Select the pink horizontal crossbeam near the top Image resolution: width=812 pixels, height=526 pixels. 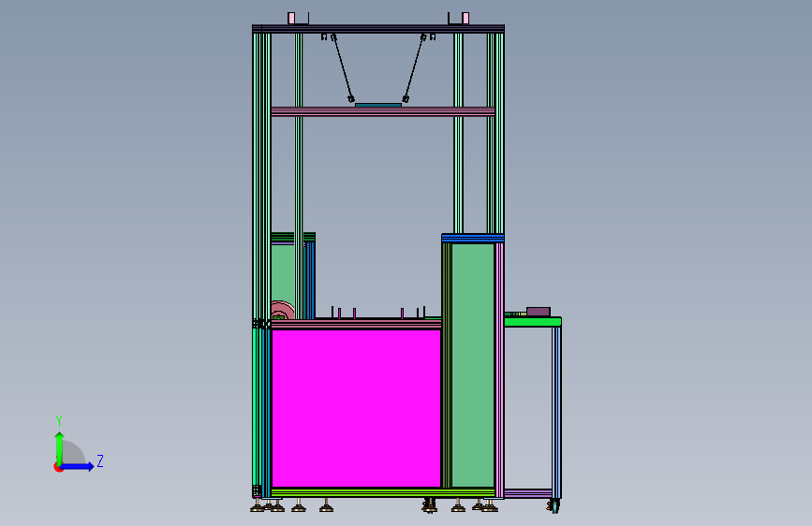pyautogui.click(x=383, y=111)
